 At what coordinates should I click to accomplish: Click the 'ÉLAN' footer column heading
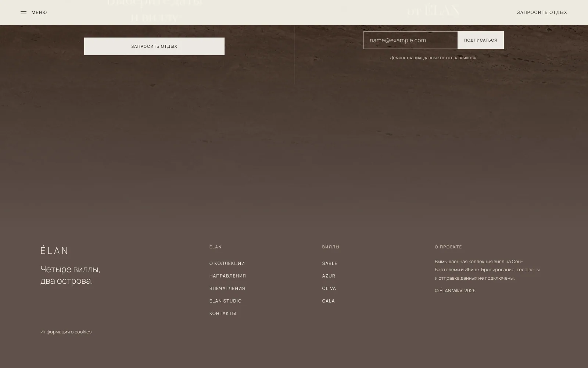click(x=216, y=247)
